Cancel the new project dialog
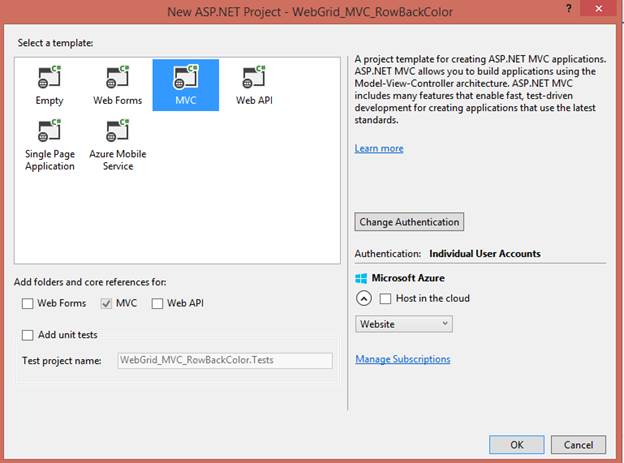Viewport: 624px width, 463px height. point(578,444)
